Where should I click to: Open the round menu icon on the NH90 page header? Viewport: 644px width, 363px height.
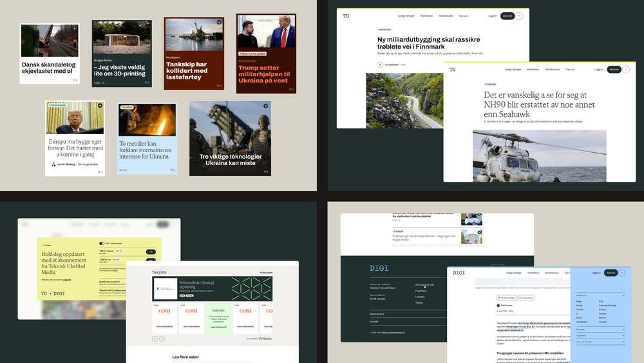pos(625,70)
